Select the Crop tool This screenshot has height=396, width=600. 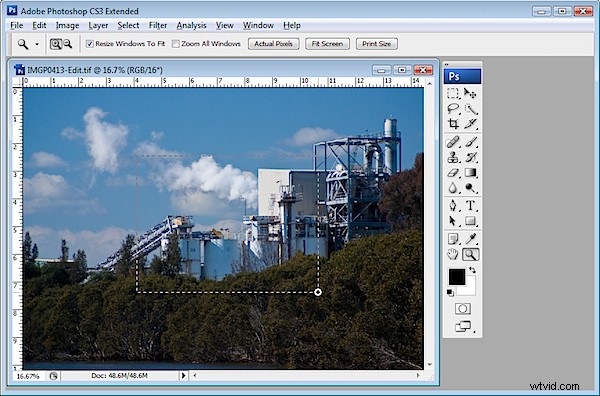pos(453,124)
